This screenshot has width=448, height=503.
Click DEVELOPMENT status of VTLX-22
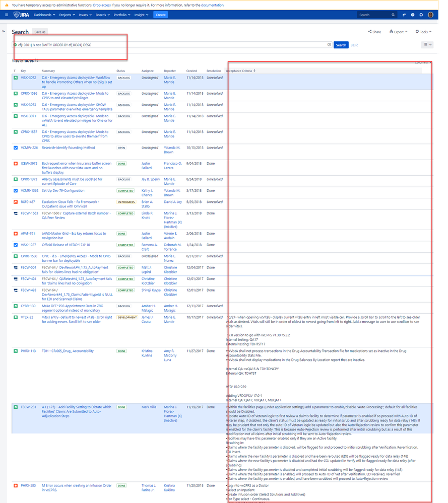click(127, 317)
